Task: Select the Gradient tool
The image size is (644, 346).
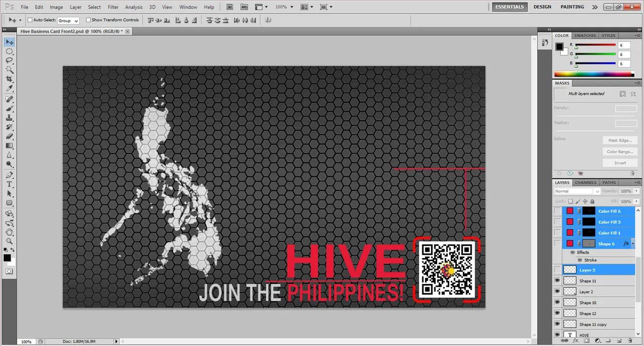Action: pos(9,146)
